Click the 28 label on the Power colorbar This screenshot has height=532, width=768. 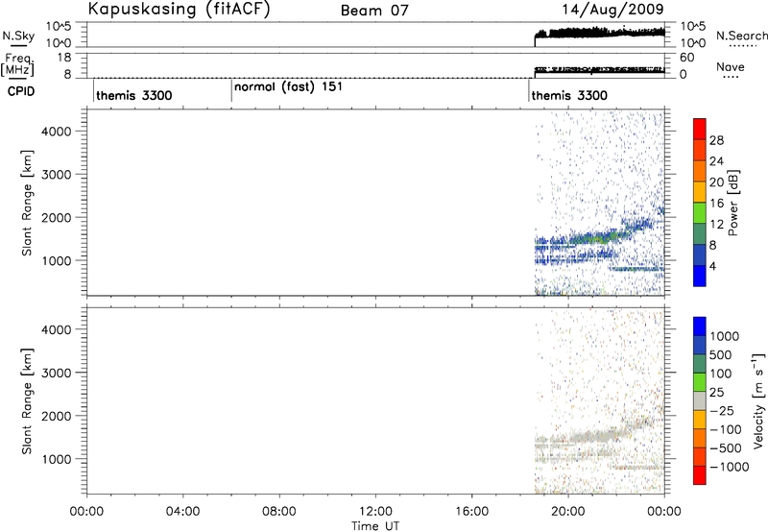(x=716, y=140)
